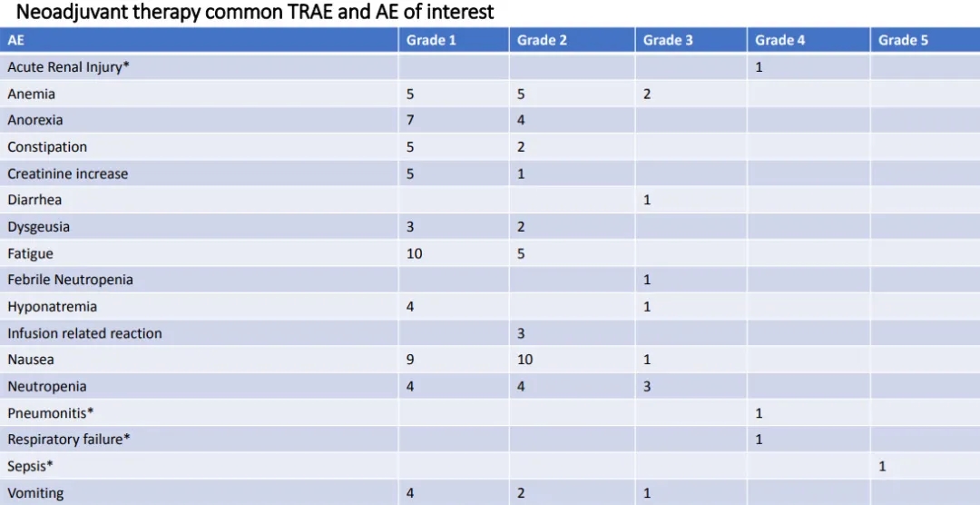Select the Acute Renal Injury row label

point(68,67)
